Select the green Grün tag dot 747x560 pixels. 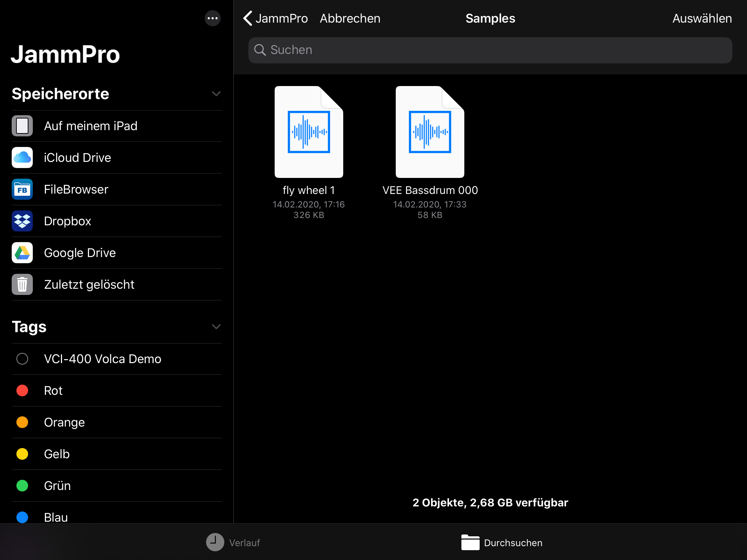(x=22, y=486)
